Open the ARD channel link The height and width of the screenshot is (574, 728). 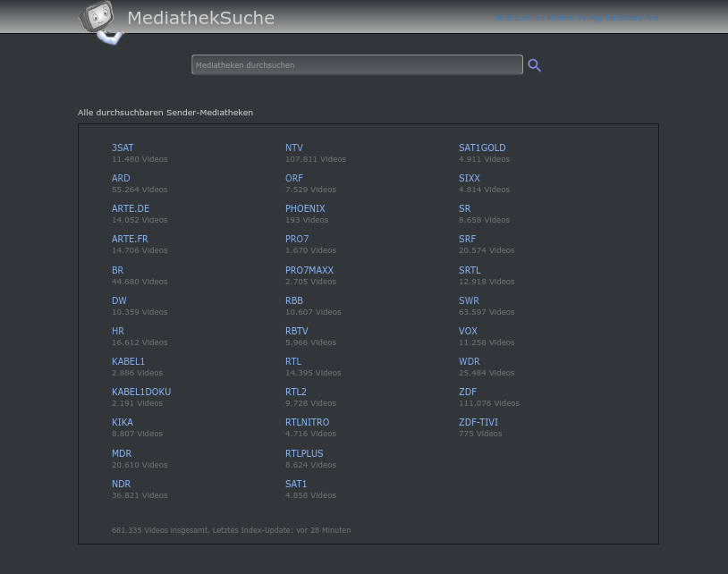[121, 178]
